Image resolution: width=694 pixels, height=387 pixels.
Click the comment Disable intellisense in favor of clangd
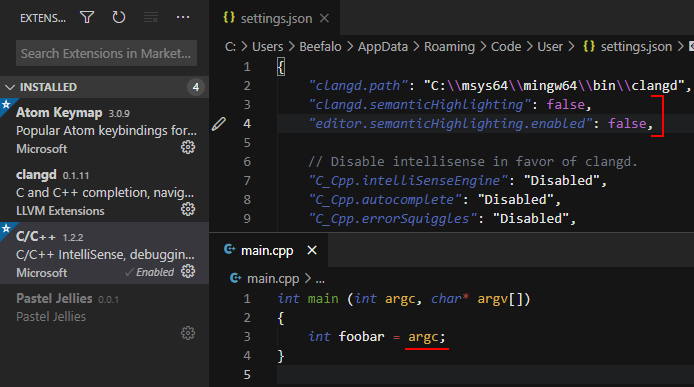(x=473, y=162)
